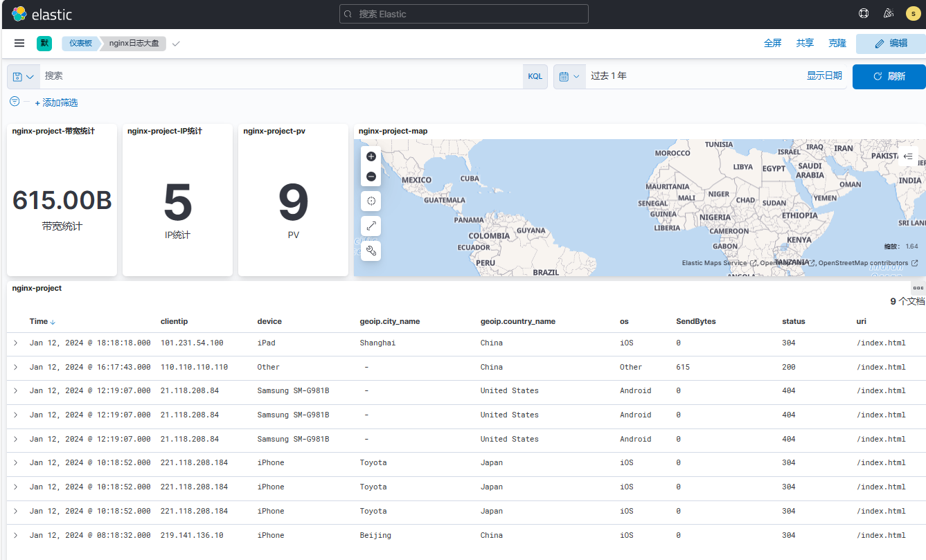Viewport: 926px width, 560px height.
Task: Open the saved query dropdown menu
Action: 24,76
